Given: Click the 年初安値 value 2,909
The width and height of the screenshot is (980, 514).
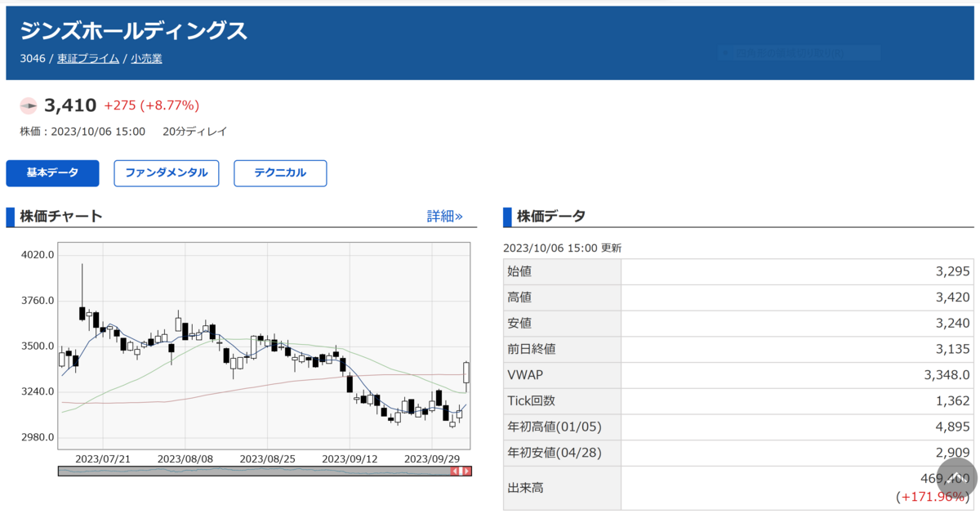Looking at the screenshot, I should [x=953, y=453].
